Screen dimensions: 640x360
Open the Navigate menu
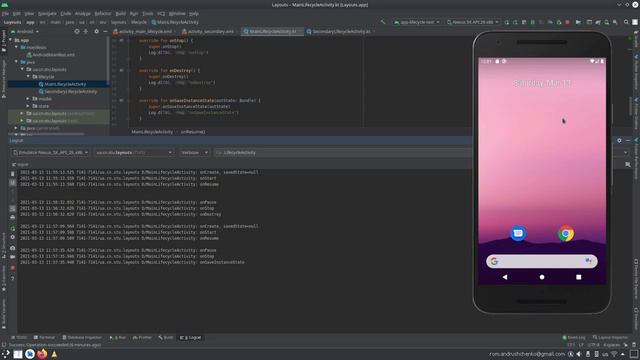(47, 13)
